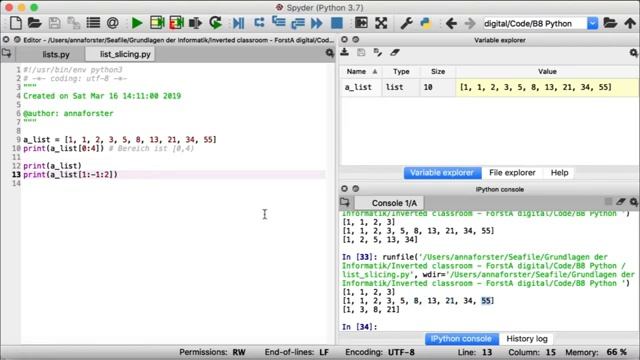This screenshot has width=640, height=360.
Task: Open the console tab browse button
Action: click(345, 202)
